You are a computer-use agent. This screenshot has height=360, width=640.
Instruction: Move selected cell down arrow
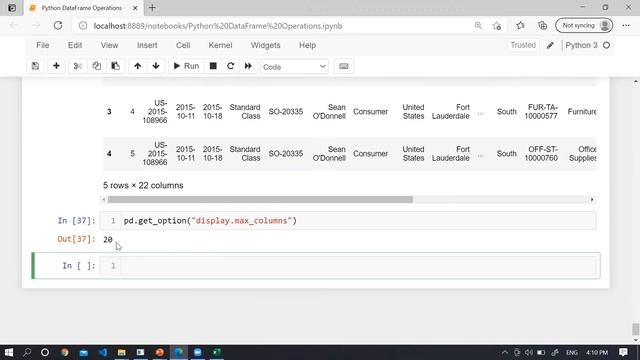coord(156,66)
